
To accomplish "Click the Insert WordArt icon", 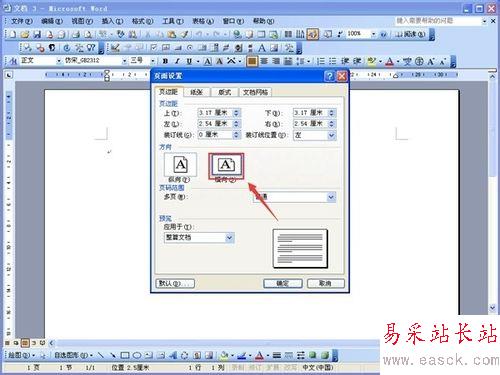I will [x=173, y=356].
